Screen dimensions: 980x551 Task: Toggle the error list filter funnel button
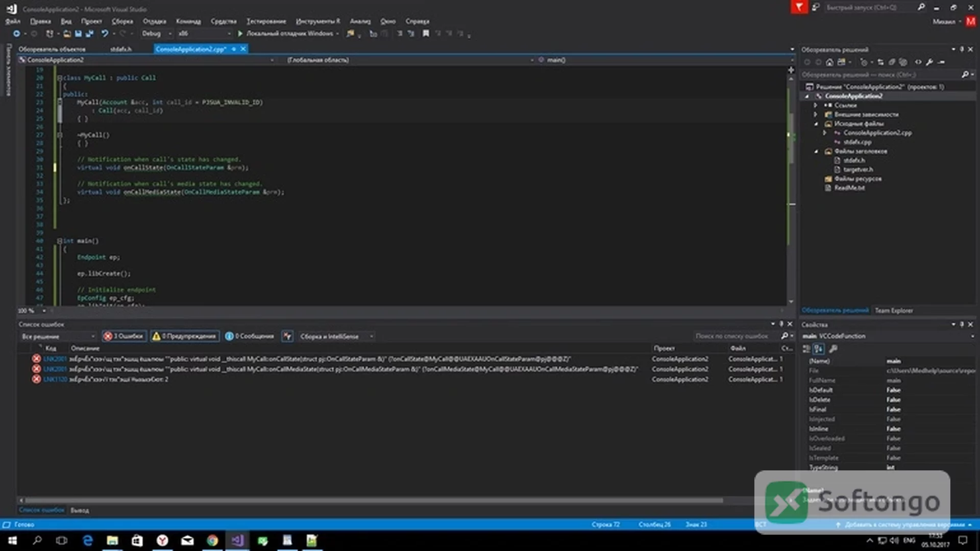click(x=287, y=336)
